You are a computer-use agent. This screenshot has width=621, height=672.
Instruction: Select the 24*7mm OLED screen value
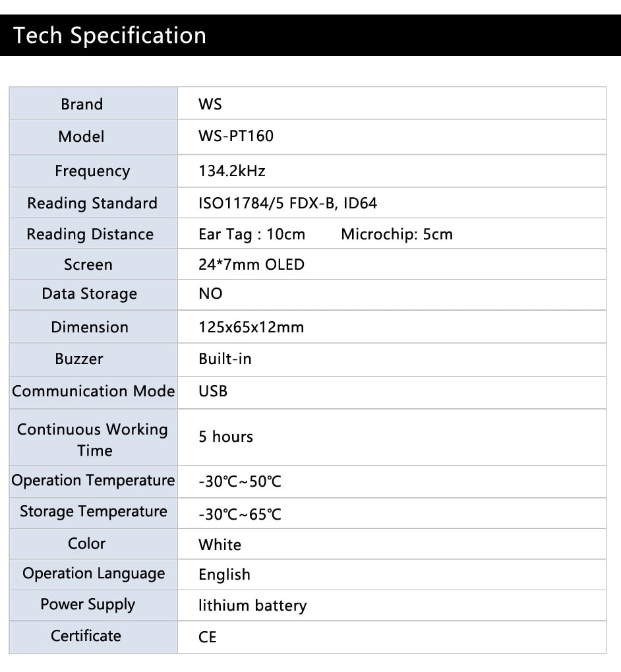click(251, 264)
